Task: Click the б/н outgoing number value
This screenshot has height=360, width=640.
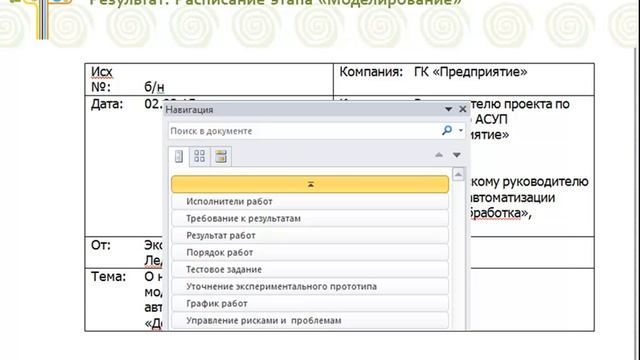Action: [154, 87]
